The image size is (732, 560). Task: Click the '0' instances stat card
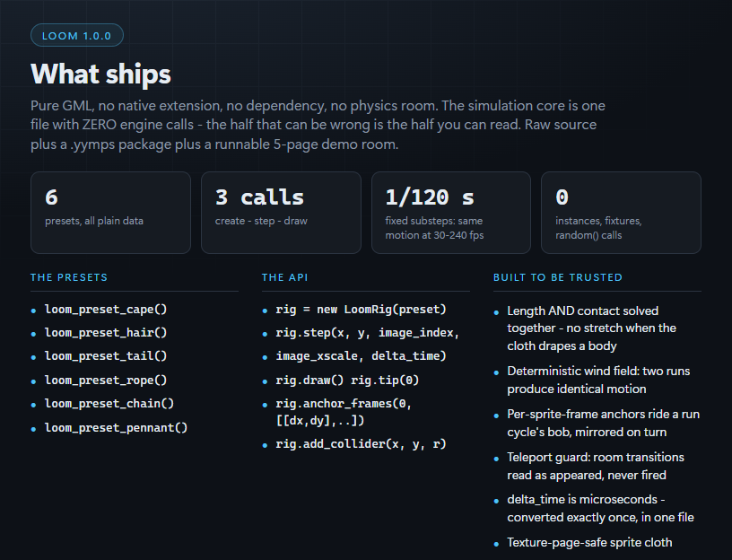[x=621, y=213]
